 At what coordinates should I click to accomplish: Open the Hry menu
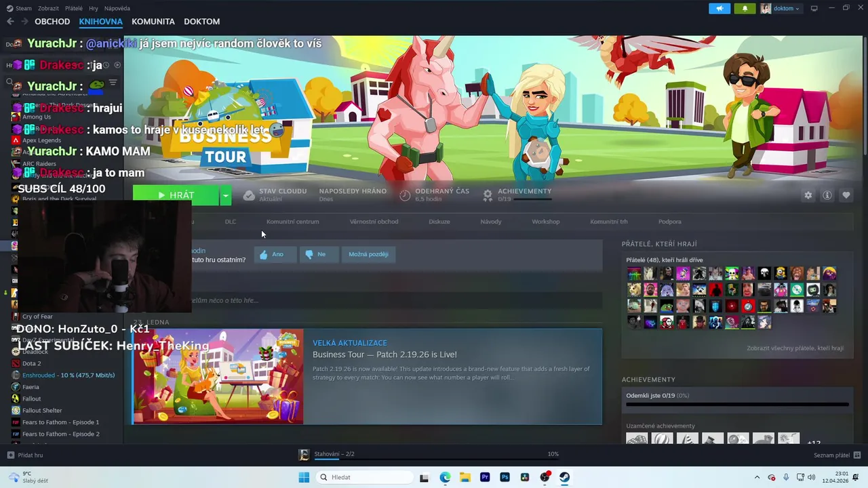(94, 8)
